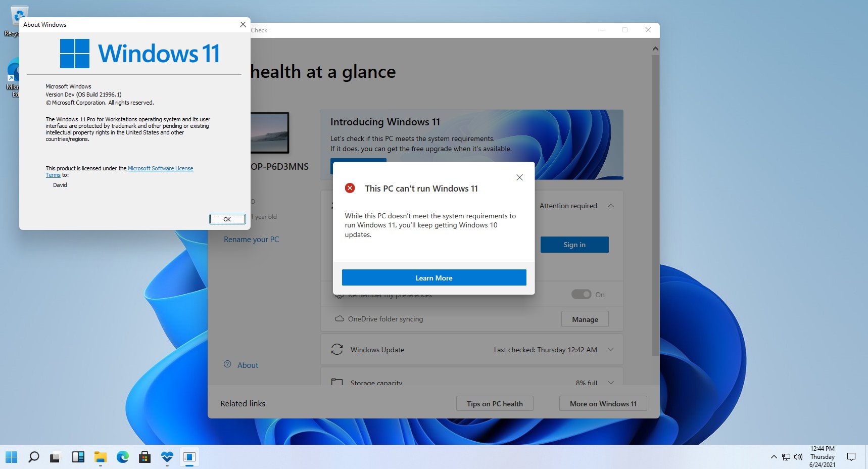Collapse the Attention required section
This screenshot has width=868, height=469.
(611, 206)
